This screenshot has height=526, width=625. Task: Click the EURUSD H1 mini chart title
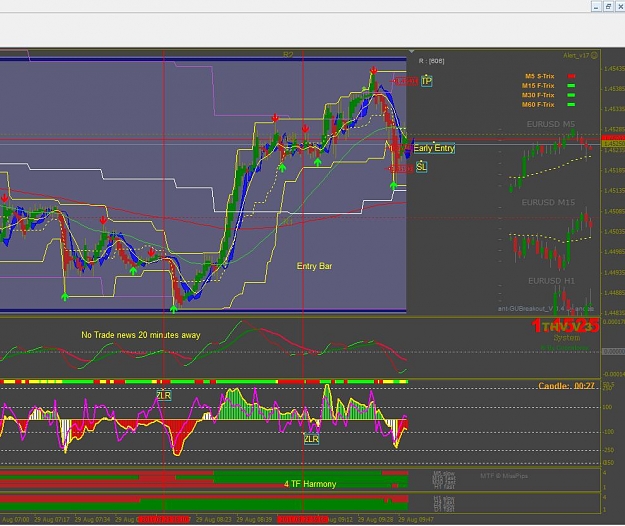pos(551,281)
